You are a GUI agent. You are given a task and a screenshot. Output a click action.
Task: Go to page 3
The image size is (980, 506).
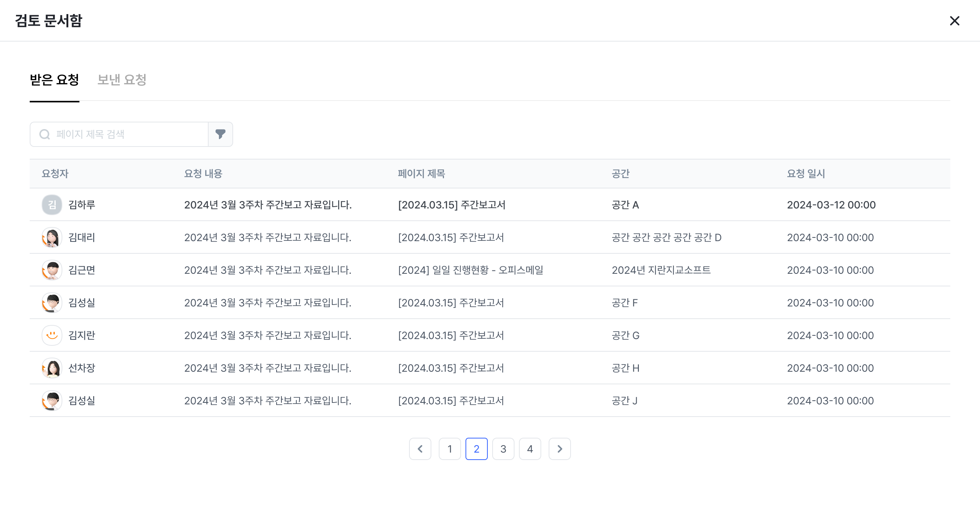click(x=503, y=449)
